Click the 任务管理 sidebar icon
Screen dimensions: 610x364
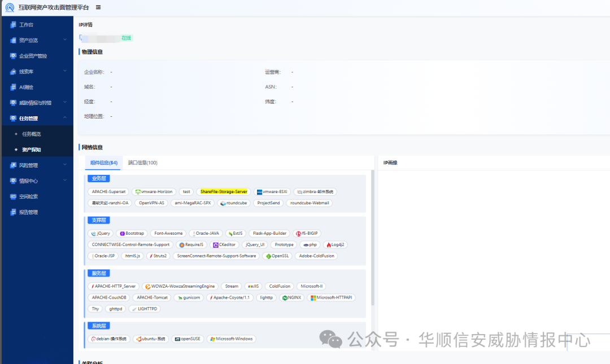[13, 118]
